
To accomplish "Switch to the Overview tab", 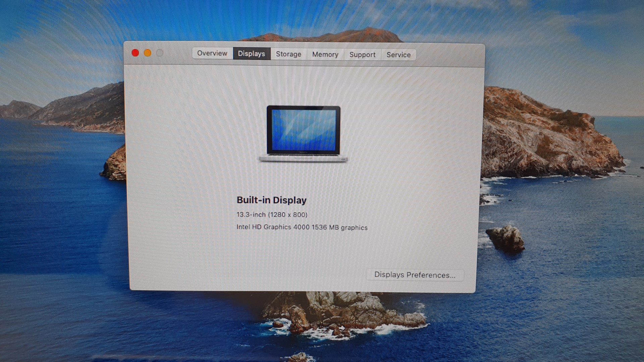I will [x=212, y=53].
